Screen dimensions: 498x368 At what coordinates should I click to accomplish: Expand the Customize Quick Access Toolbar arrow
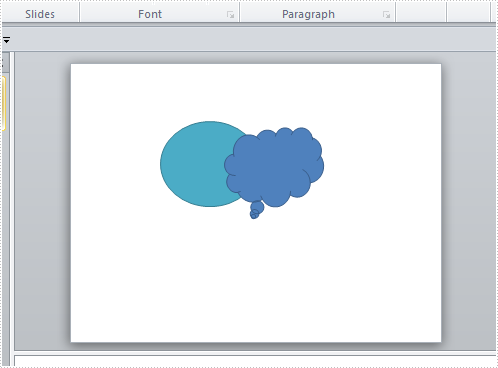[x=6, y=40]
